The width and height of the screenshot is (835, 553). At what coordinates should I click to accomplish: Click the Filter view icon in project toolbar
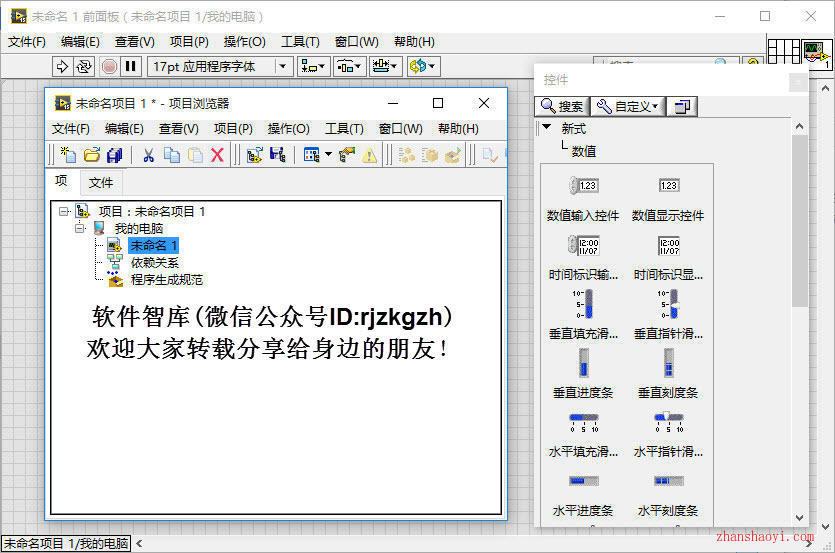coord(311,155)
